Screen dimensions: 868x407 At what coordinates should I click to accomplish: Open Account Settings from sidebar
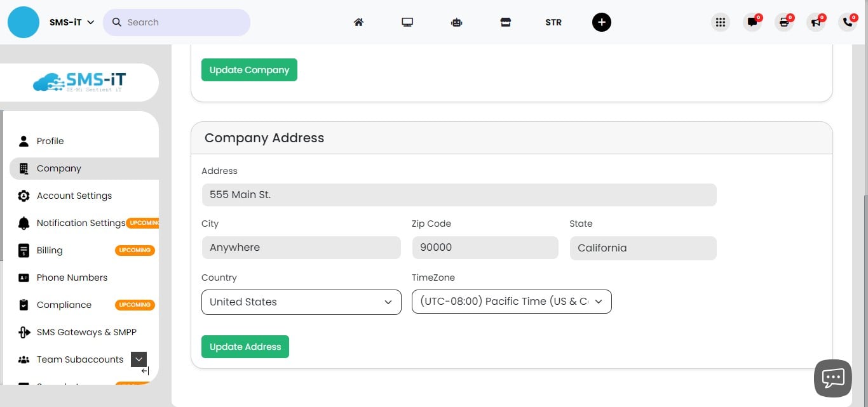click(74, 196)
